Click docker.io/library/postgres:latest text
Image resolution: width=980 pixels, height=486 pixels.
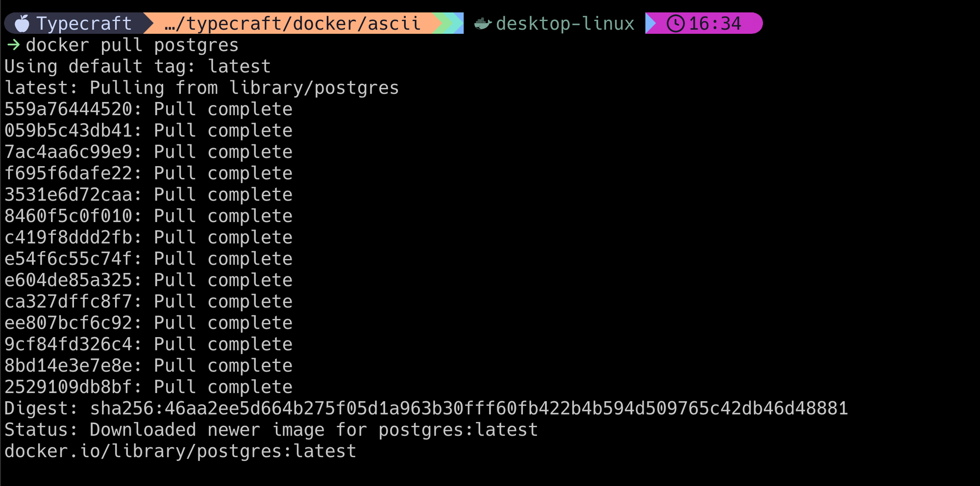click(x=180, y=451)
